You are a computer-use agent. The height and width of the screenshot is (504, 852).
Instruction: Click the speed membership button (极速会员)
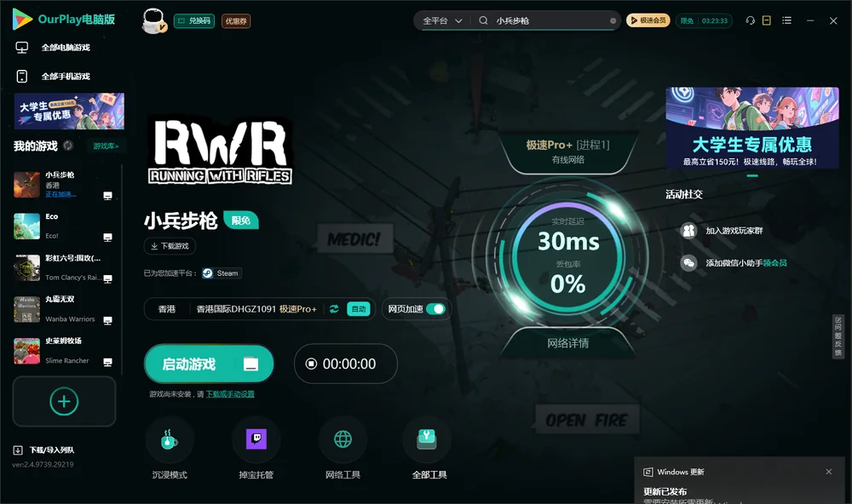click(x=648, y=20)
